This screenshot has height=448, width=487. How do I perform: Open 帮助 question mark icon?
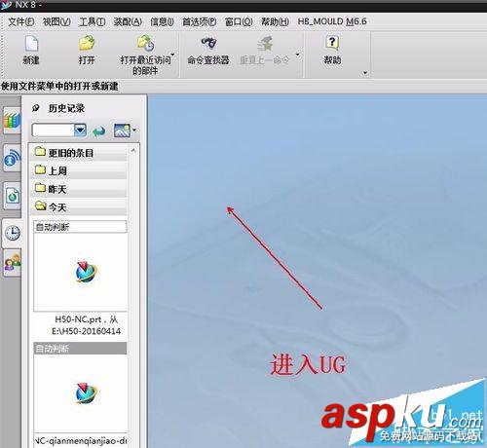click(332, 43)
